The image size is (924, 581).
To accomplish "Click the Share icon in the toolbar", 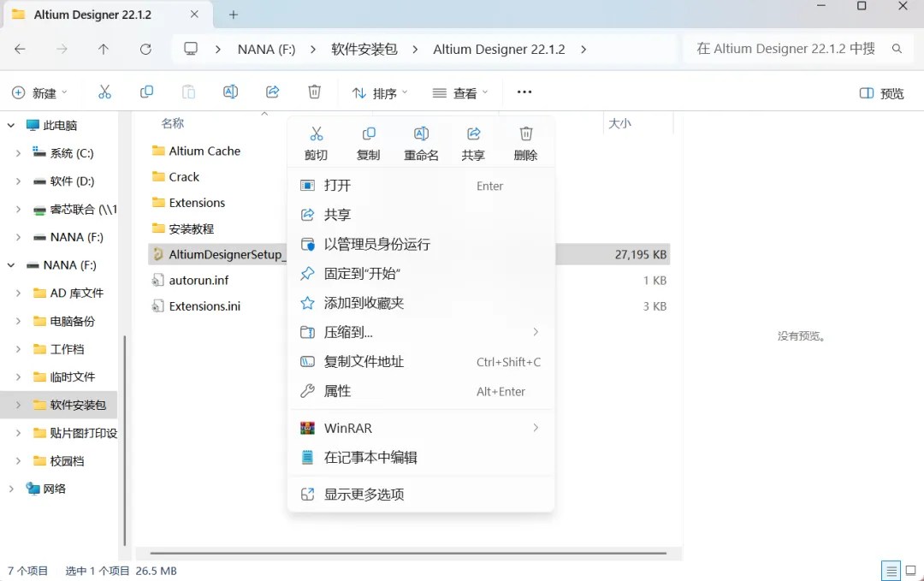I will pos(272,92).
